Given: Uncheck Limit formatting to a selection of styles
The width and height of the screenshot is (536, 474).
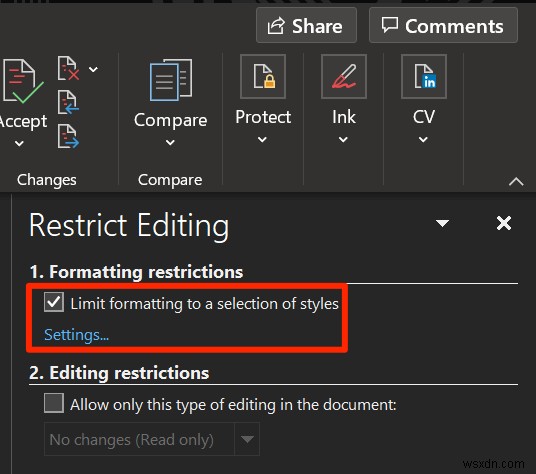Looking at the screenshot, I should coord(54,302).
